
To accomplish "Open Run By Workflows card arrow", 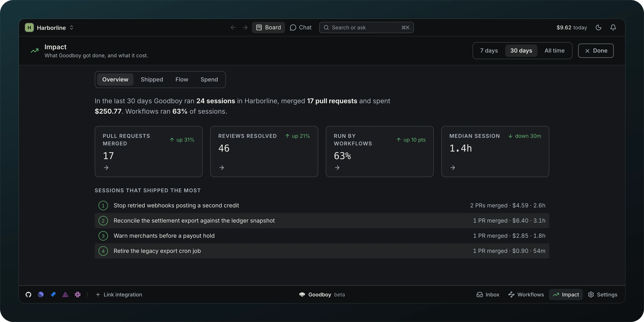I will coord(337,167).
